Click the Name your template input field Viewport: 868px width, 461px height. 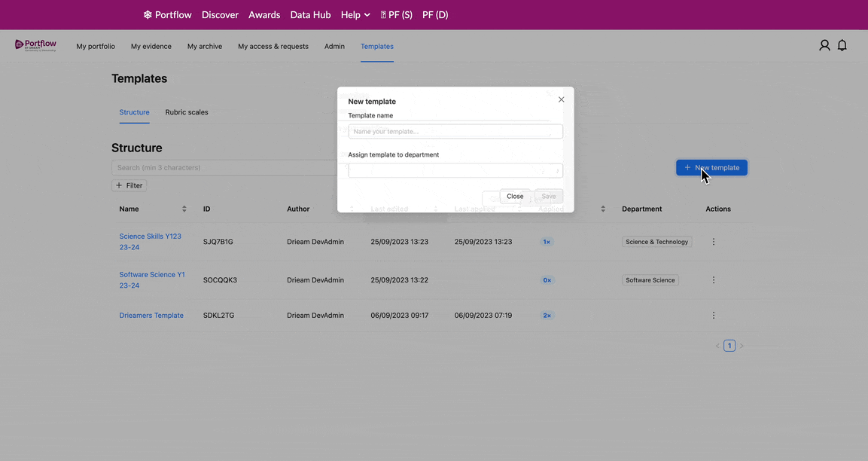click(x=455, y=131)
